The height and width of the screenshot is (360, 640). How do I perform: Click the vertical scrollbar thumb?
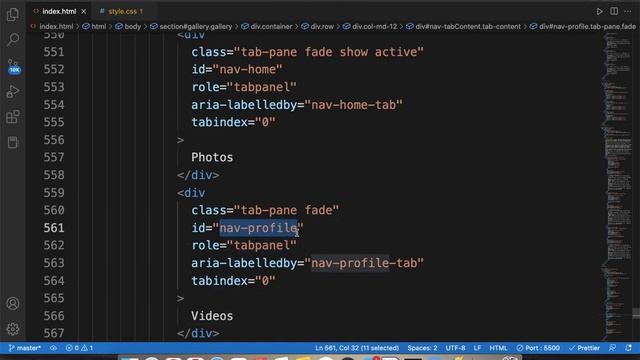(x=636, y=313)
